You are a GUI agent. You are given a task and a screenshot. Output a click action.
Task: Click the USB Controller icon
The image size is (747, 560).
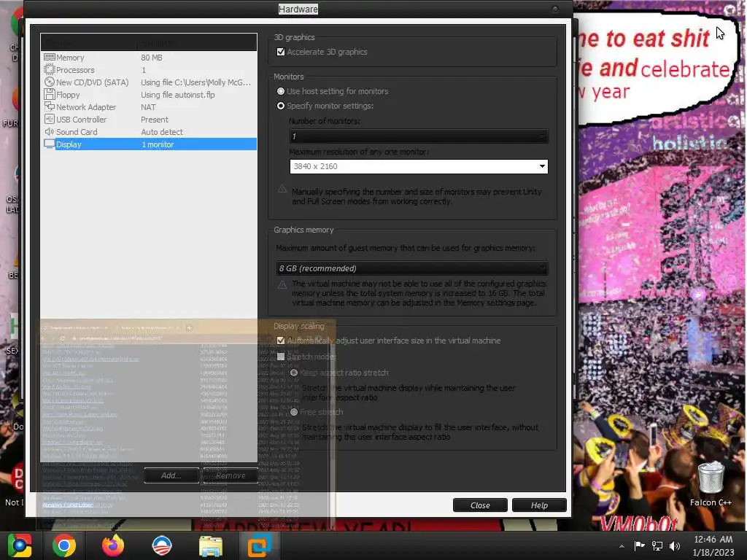[50, 119]
